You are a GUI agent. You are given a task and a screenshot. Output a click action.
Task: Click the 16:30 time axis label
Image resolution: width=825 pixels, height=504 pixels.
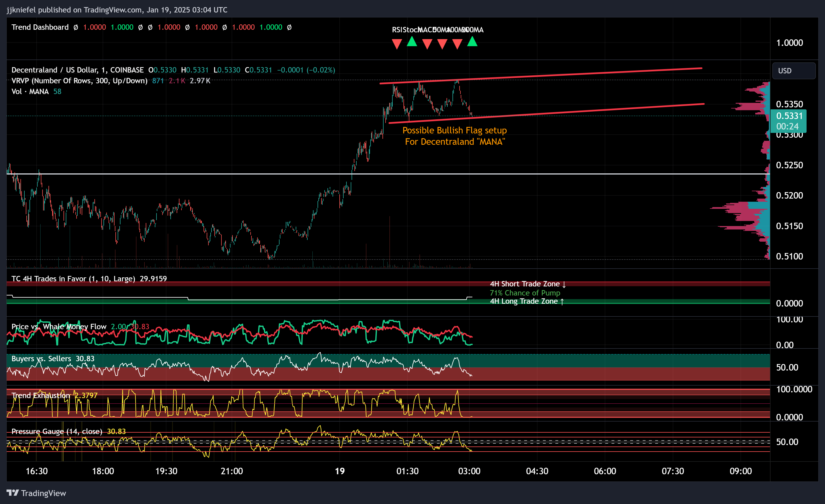(37, 471)
